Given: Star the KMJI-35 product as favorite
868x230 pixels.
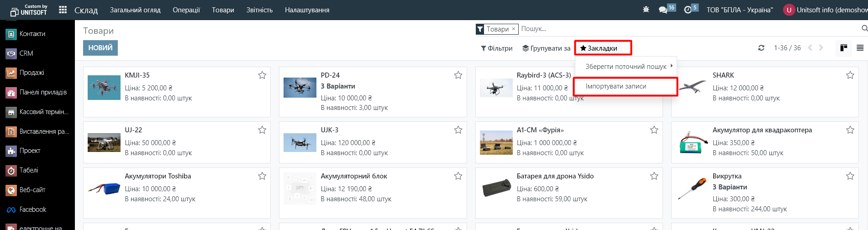Looking at the screenshot, I should coord(262,75).
